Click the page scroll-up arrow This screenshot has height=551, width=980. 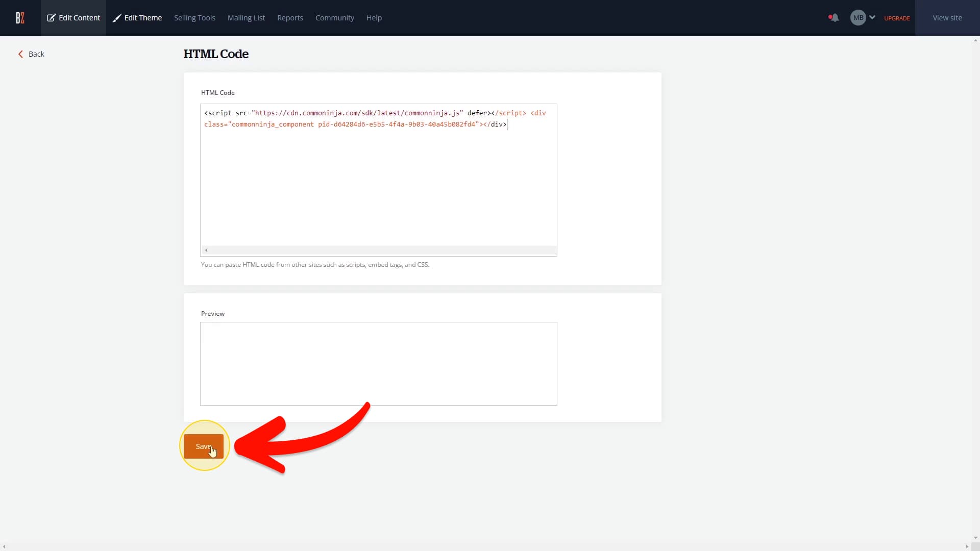(x=975, y=40)
